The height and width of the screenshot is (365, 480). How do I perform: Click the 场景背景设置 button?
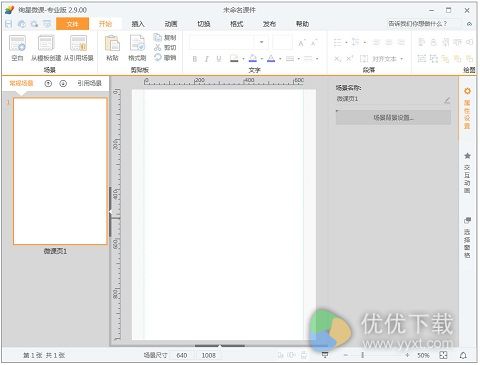pos(393,117)
